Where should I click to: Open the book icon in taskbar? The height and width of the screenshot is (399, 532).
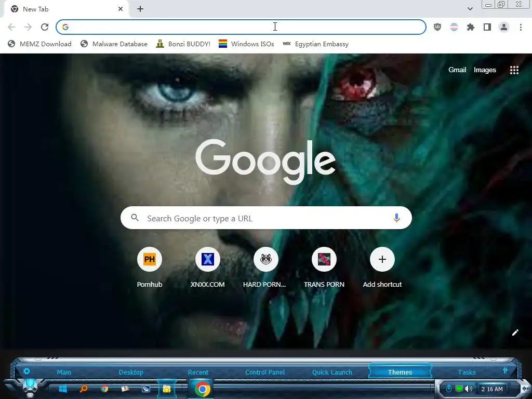[125, 389]
